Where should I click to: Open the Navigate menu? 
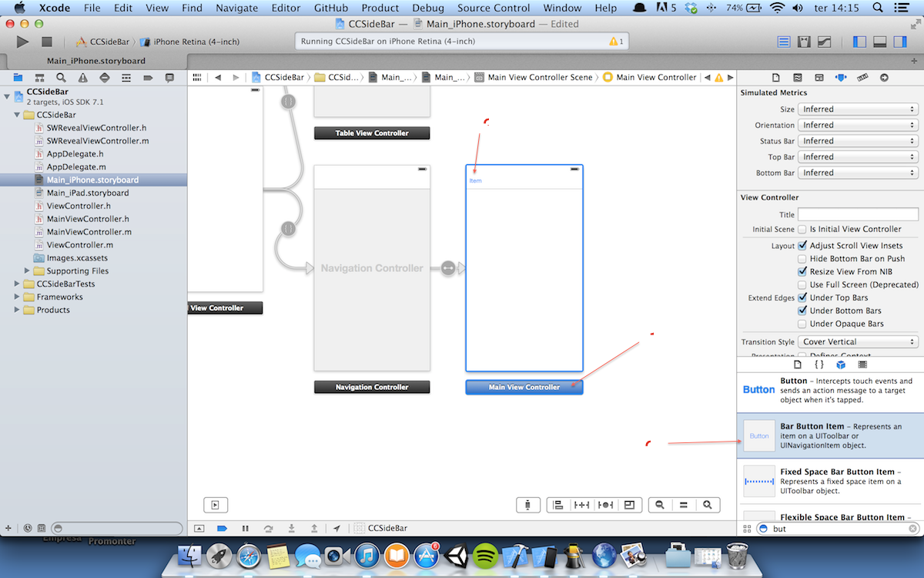pos(237,8)
